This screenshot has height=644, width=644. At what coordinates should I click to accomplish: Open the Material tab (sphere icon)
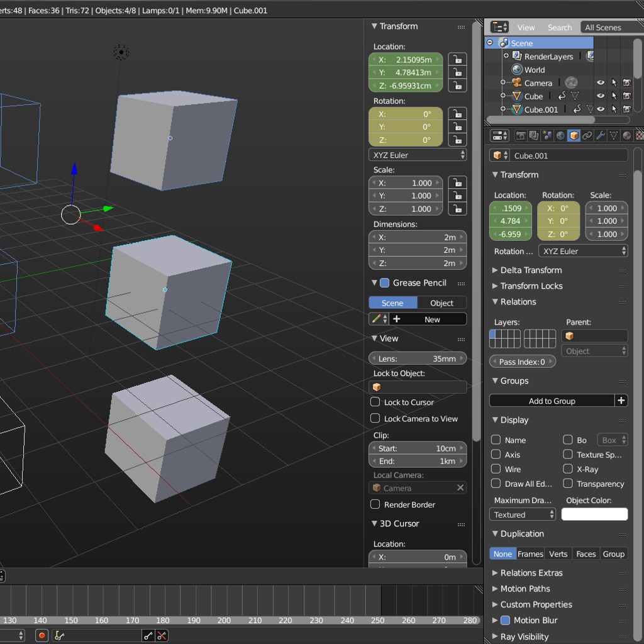point(628,135)
